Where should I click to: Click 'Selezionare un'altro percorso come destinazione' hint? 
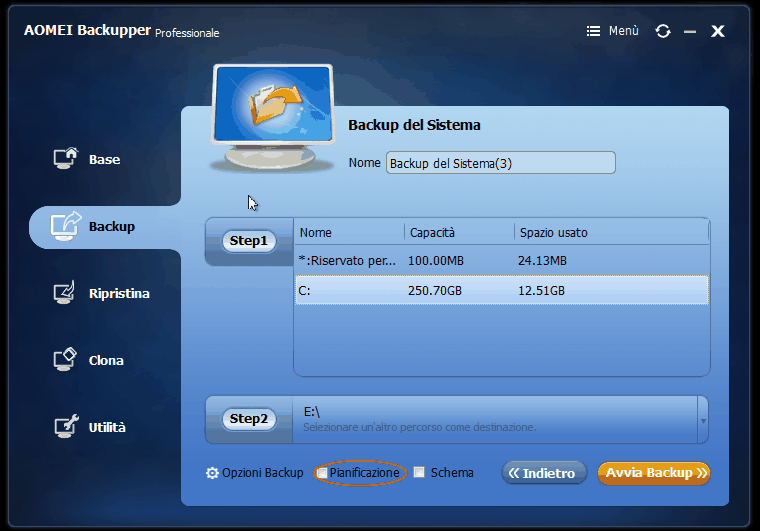(420, 427)
